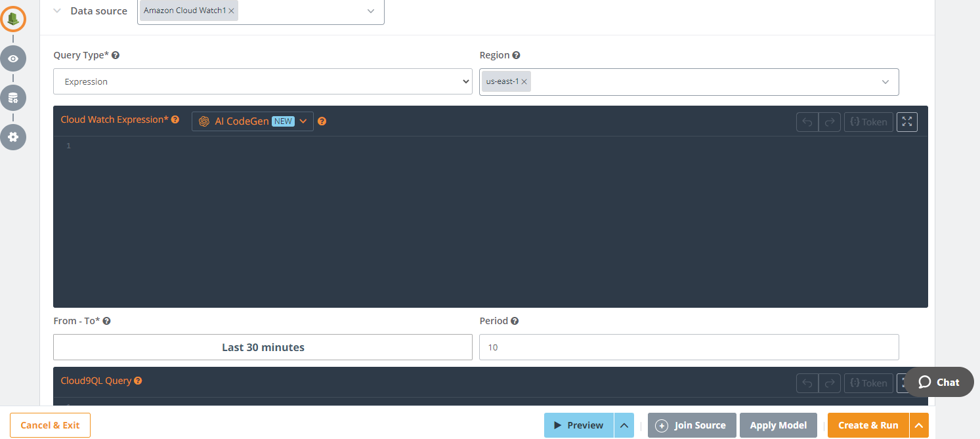Click help icon next to Query Type
980x439 pixels.
click(116, 56)
